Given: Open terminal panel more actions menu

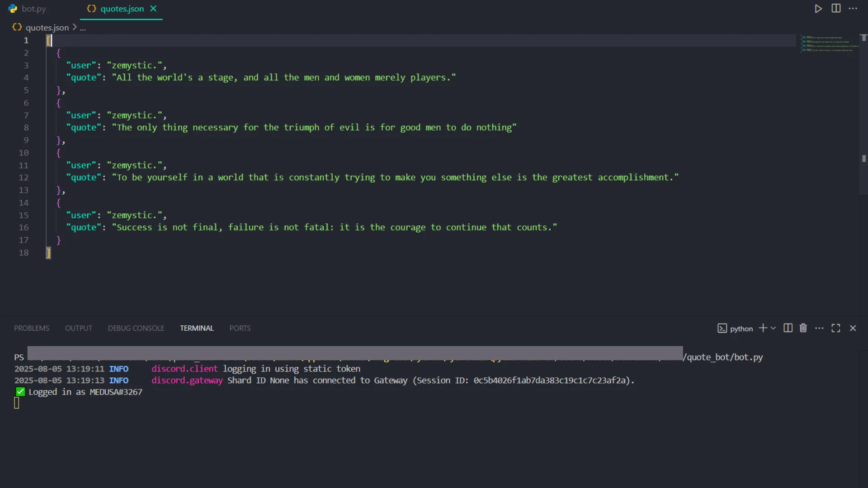Looking at the screenshot, I should coord(819,328).
